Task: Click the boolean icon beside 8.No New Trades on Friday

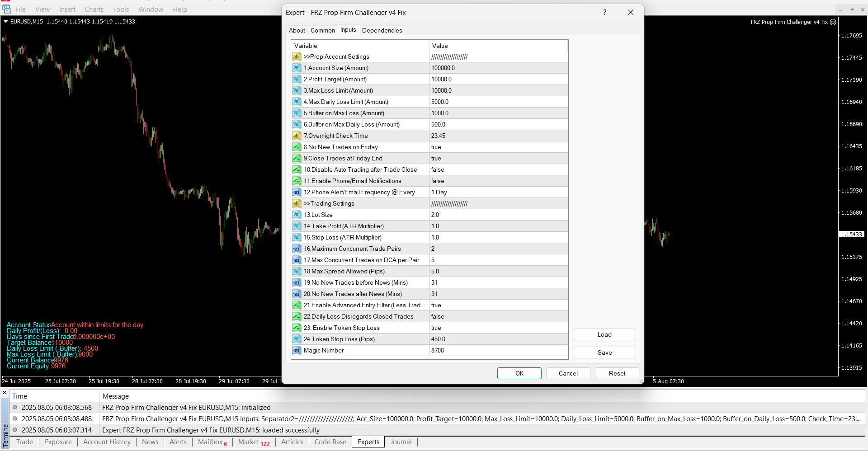Action: [x=296, y=147]
